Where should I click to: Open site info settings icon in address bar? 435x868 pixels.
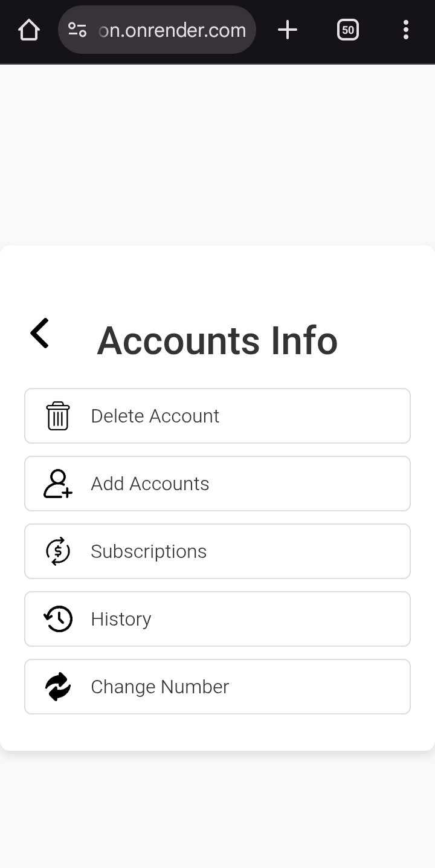pos(77,30)
